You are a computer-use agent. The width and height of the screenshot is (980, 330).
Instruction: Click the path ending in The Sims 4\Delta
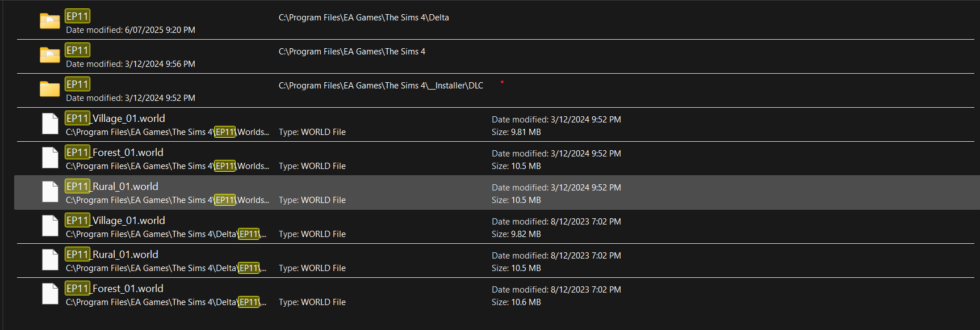pyautogui.click(x=363, y=18)
